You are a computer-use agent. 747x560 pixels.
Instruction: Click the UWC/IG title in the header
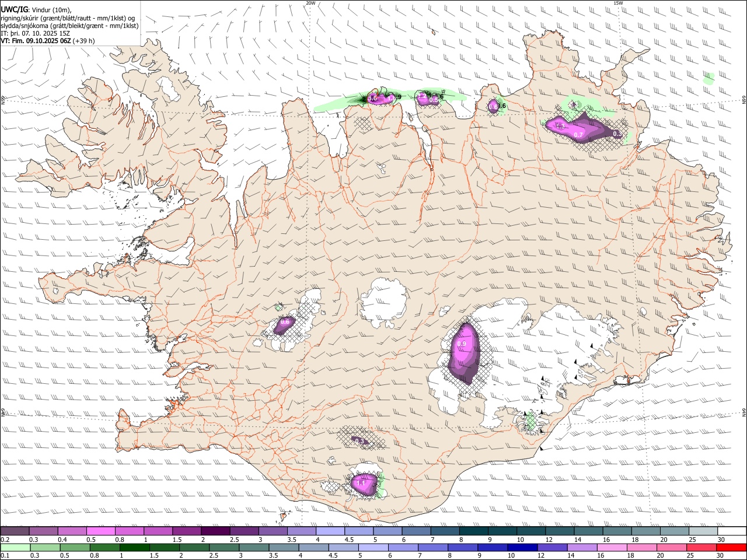(x=14, y=9)
